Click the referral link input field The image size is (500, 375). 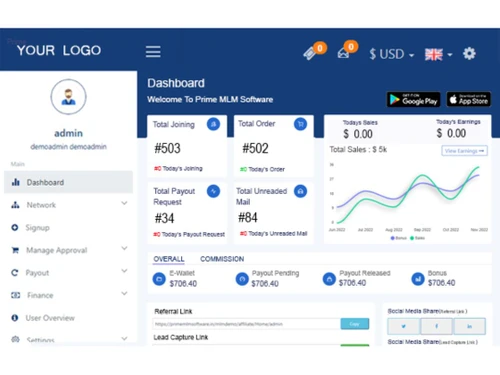point(247,324)
